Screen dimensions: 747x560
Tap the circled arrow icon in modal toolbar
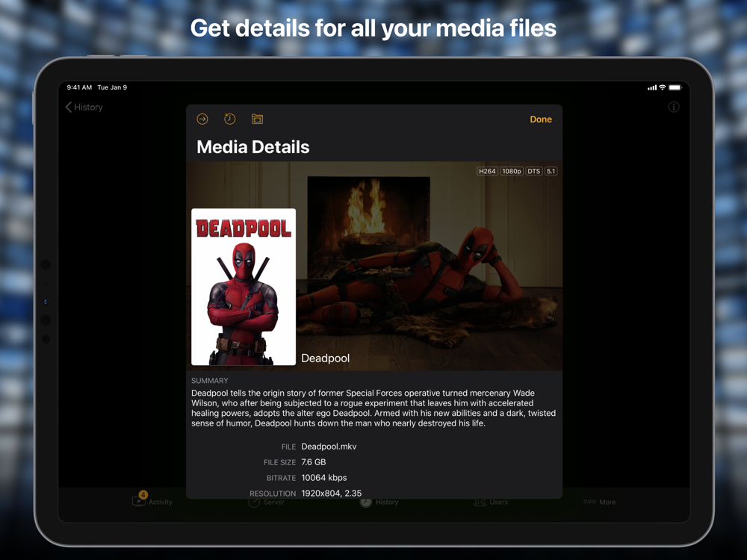click(202, 119)
